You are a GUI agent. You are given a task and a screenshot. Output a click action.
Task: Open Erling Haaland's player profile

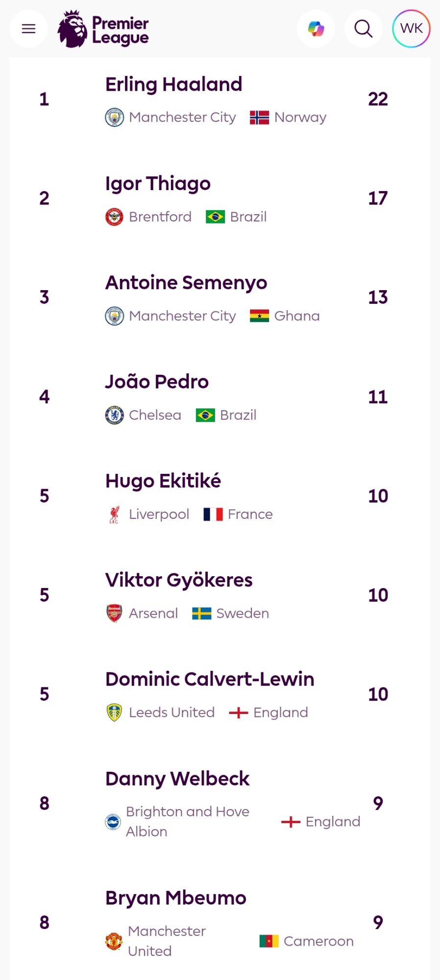coord(174,84)
